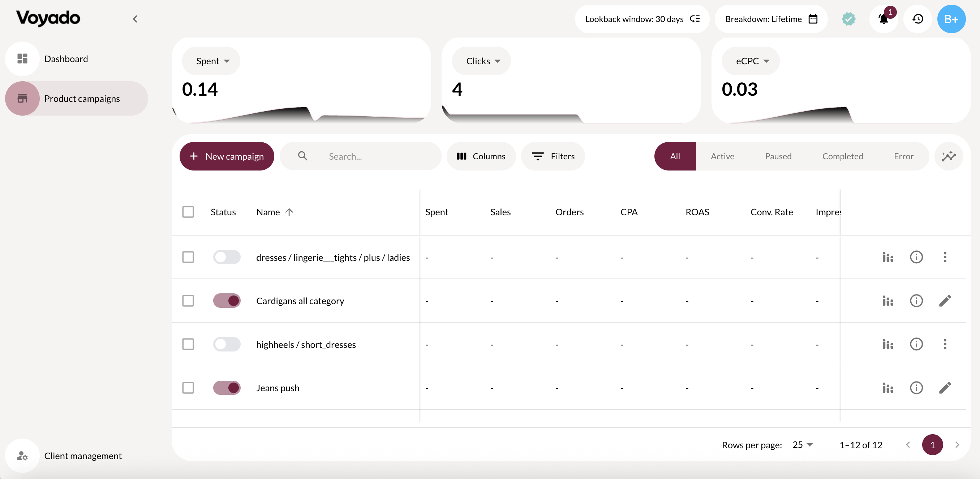This screenshot has height=479, width=980.
Task: Enable the dresses / lingerie__tights status toggle
Action: (226, 257)
